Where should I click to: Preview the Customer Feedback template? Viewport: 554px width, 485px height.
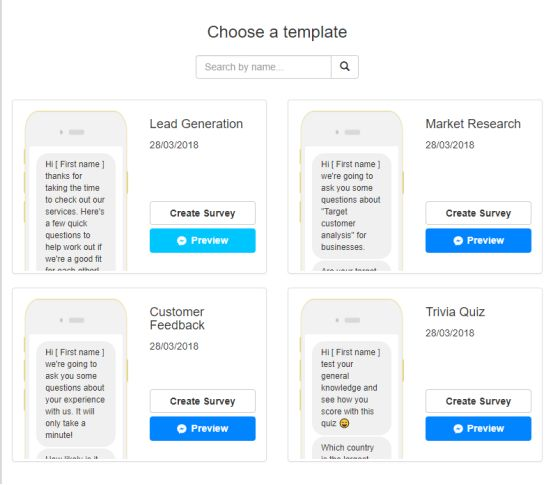click(202, 428)
